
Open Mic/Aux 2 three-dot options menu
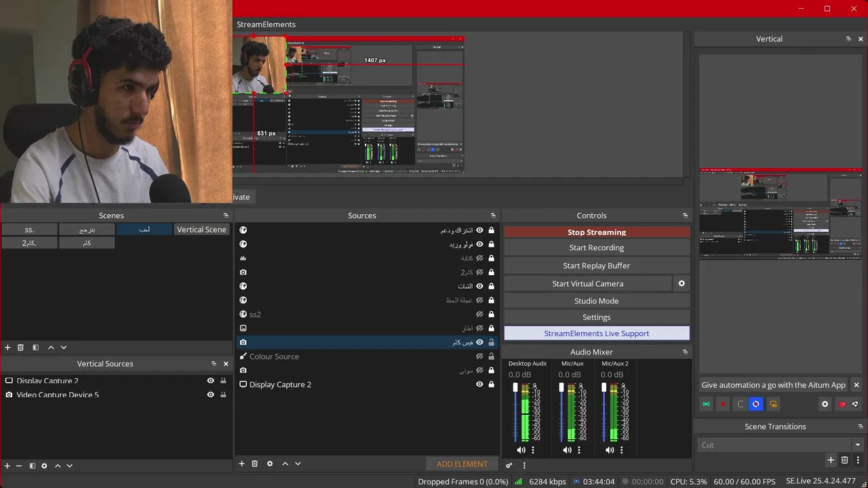click(x=622, y=450)
